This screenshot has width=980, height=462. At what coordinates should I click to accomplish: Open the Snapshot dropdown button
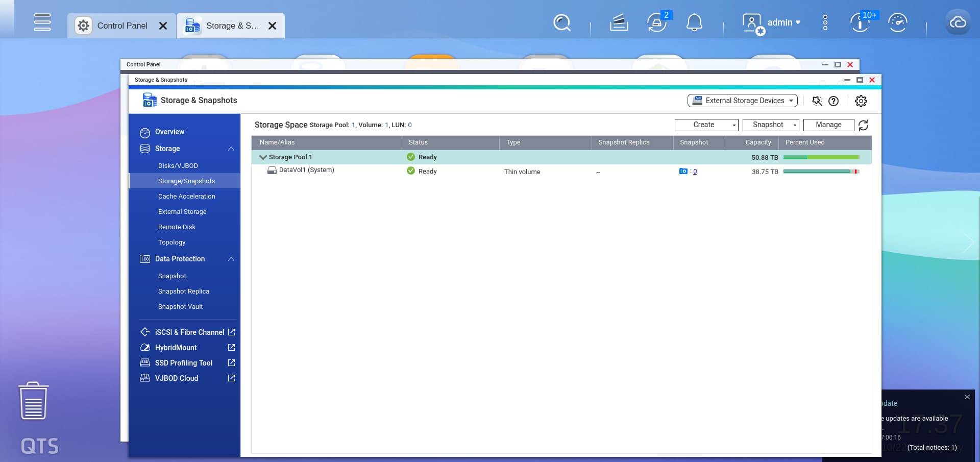click(x=770, y=125)
